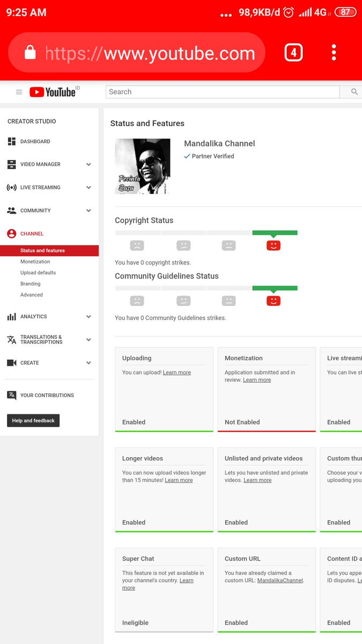This screenshot has height=644, width=362.
Task: Click Learn more in the Monetization card
Action: (x=257, y=380)
